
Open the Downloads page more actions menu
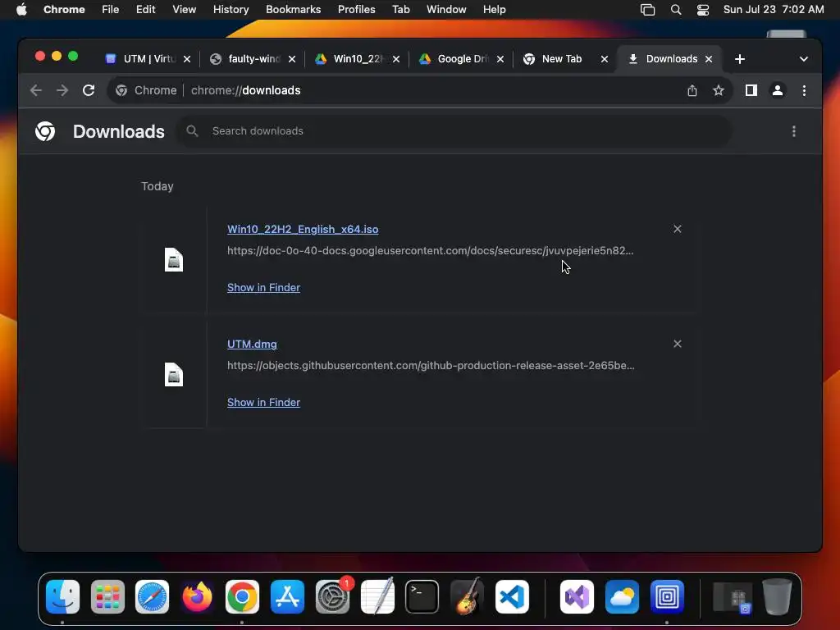point(793,131)
